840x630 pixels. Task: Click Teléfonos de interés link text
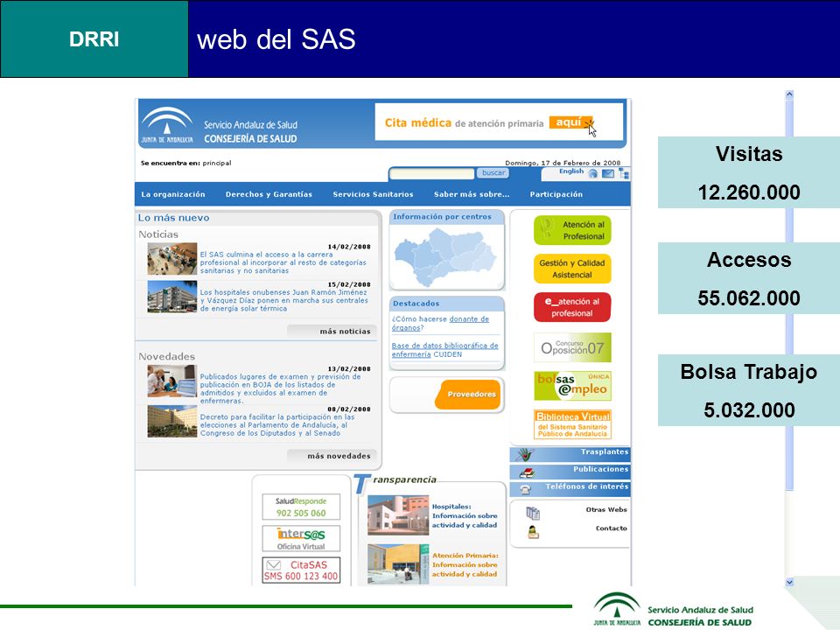[x=587, y=486]
